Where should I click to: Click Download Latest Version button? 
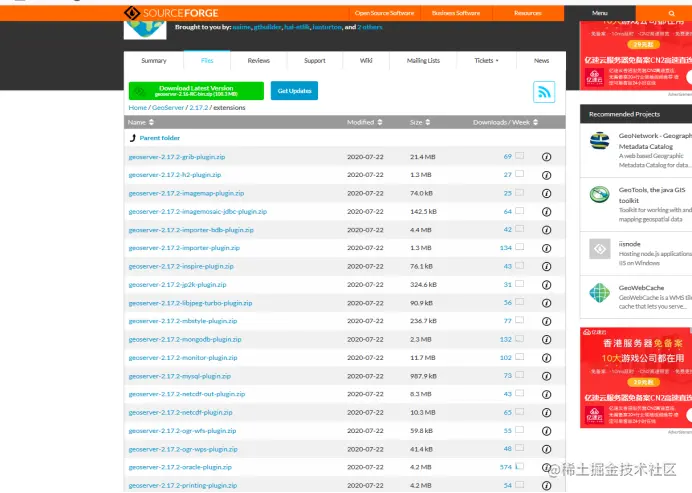point(196,91)
